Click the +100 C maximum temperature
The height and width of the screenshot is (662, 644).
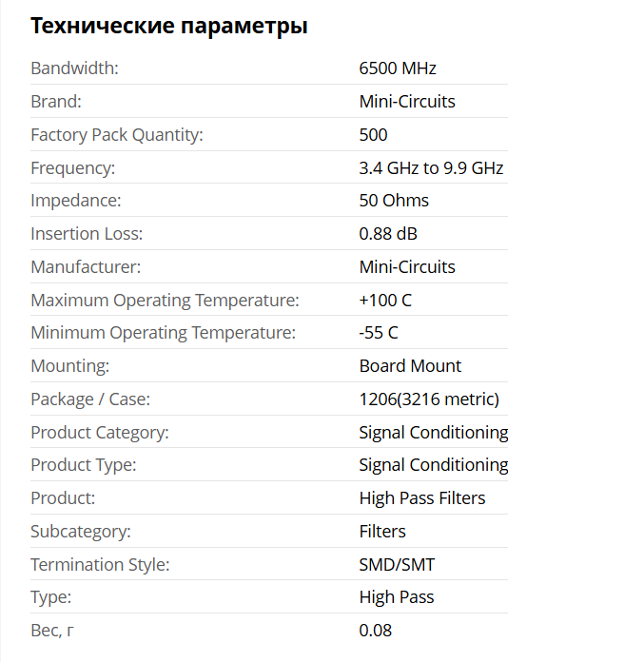[x=385, y=301]
